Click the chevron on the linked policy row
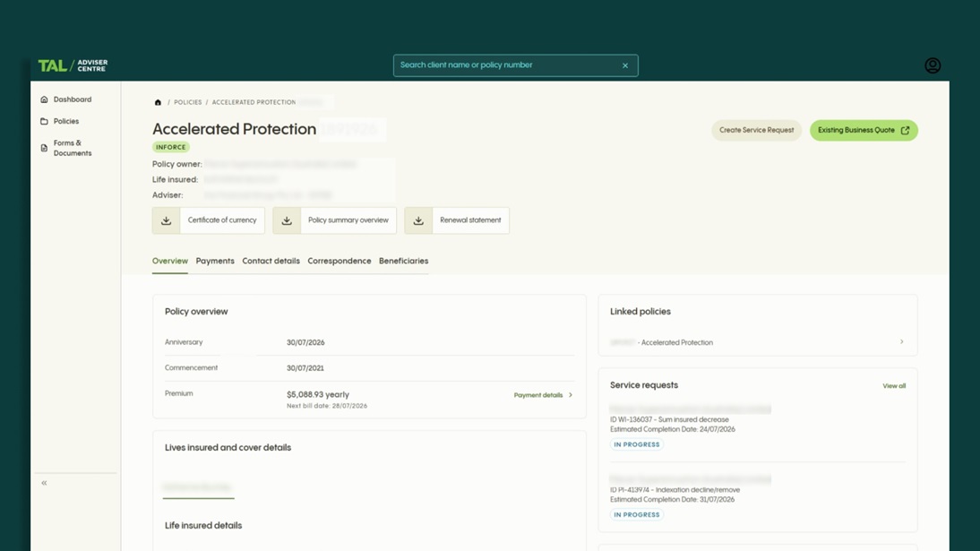This screenshot has width=980, height=551. (x=901, y=342)
